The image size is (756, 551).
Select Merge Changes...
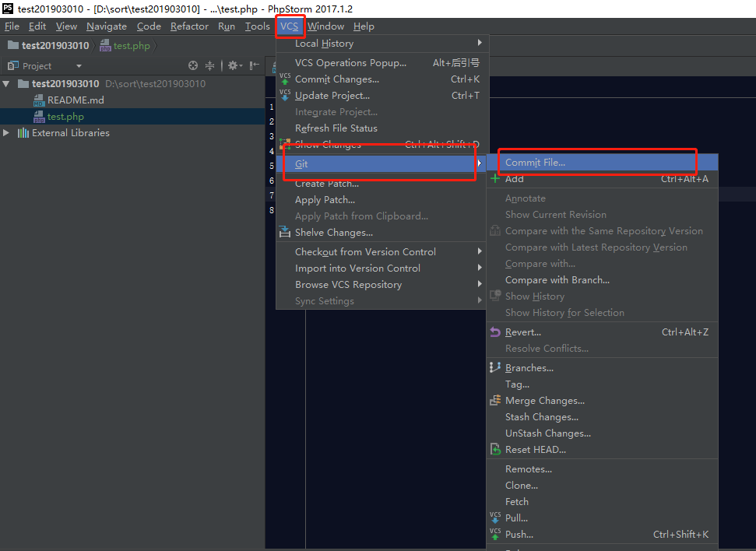point(602,401)
